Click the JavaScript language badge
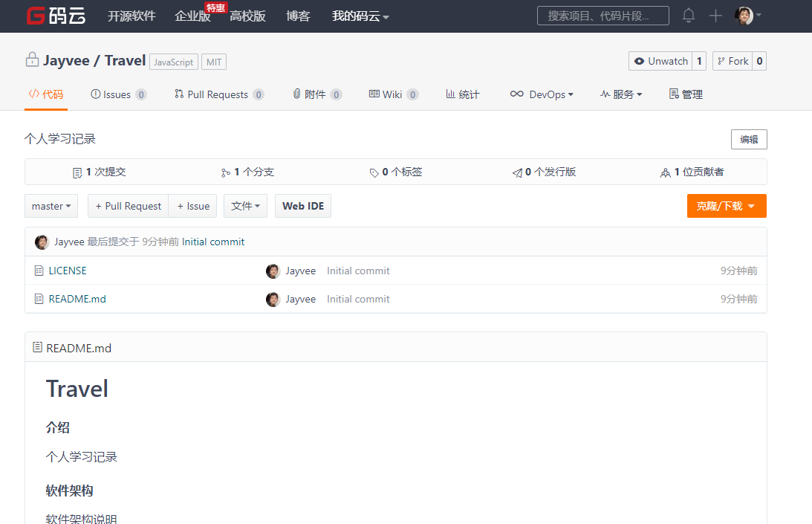This screenshot has height=524, width=812. (174, 62)
